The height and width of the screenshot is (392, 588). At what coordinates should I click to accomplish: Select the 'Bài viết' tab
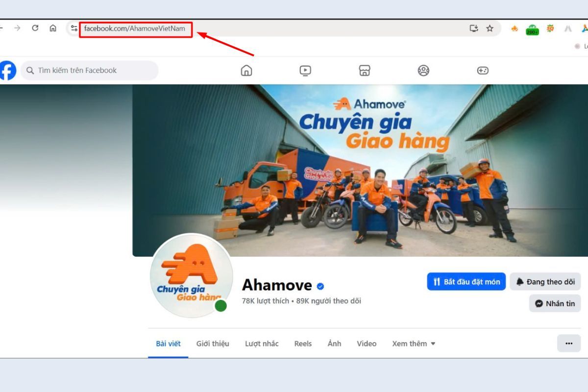pos(168,343)
